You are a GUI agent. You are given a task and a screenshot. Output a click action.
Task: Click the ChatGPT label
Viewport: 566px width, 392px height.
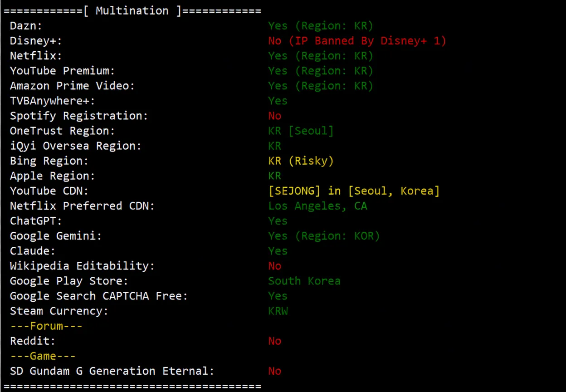click(36, 221)
